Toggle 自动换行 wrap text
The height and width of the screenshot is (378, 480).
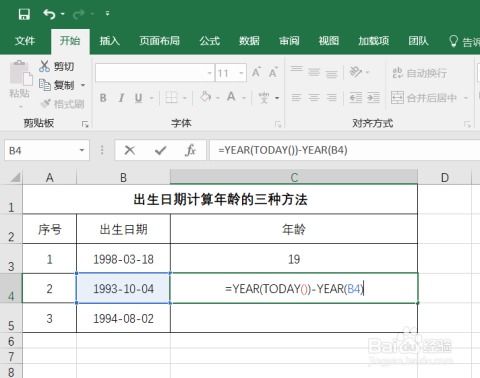420,73
